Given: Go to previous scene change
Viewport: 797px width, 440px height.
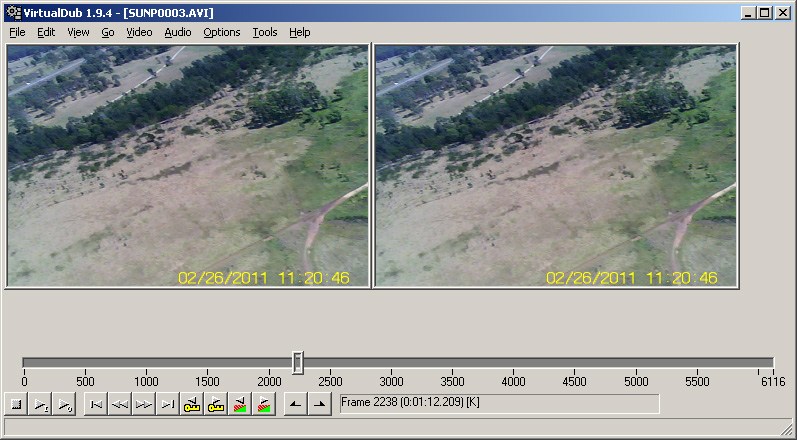Looking at the screenshot, I should point(240,404).
